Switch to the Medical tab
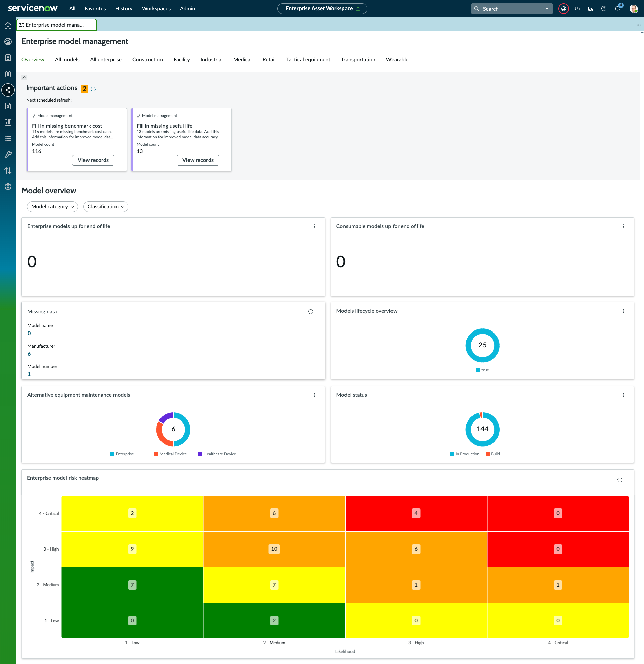This screenshot has width=644, height=664. point(242,60)
